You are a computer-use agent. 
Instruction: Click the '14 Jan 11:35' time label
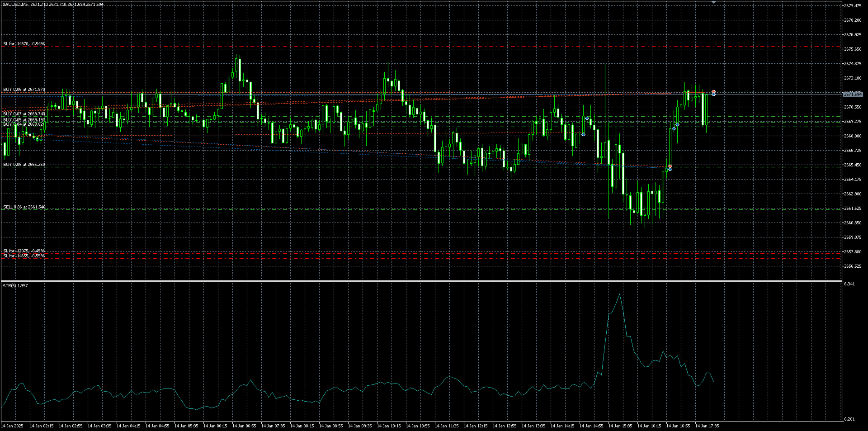[447, 426]
